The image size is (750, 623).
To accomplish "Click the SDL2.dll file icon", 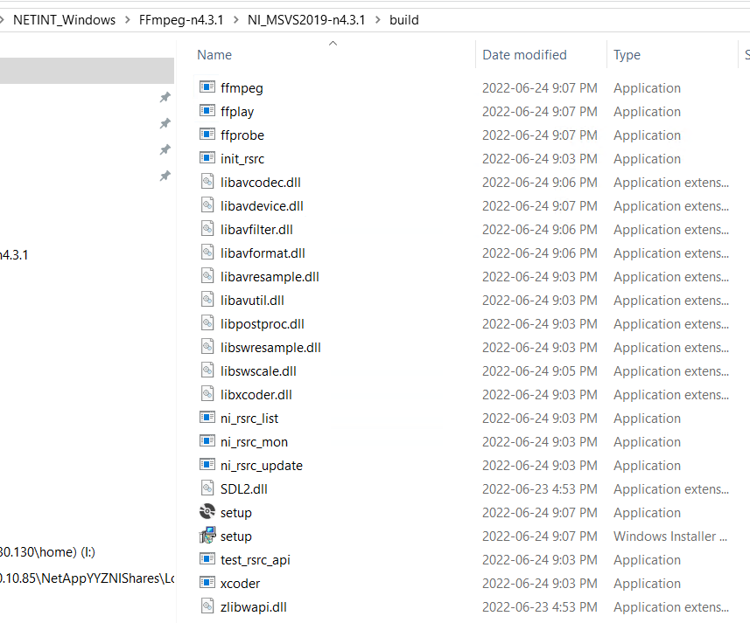I will coord(207,488).
